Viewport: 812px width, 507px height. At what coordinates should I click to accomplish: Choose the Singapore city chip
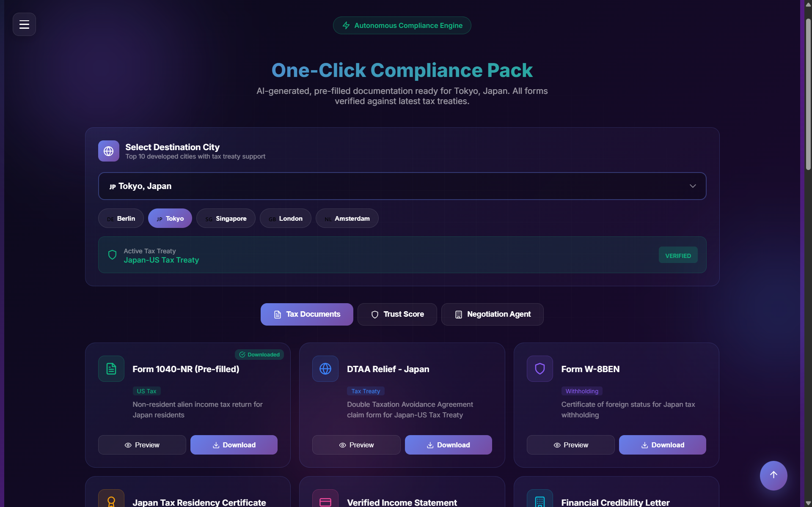point(226,218)
